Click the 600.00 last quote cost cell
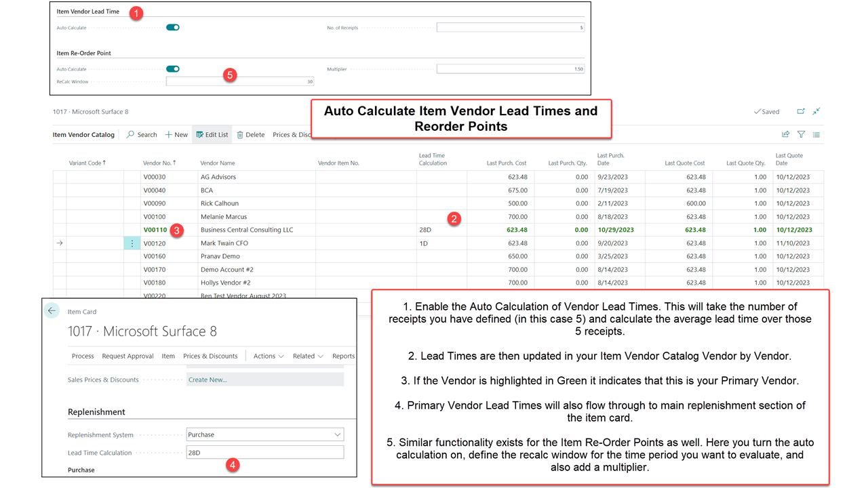The height and width of the screenshot is (488, 868). (x=696, y=203)
